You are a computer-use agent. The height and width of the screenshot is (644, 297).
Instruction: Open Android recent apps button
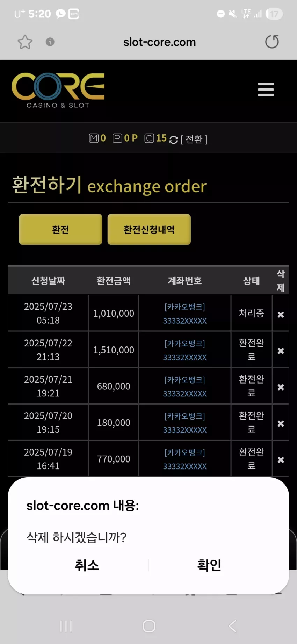66,626
